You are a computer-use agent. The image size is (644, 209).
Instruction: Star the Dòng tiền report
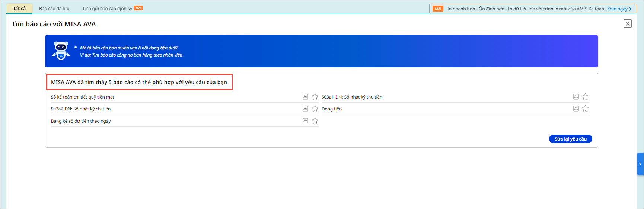(586, 109)
